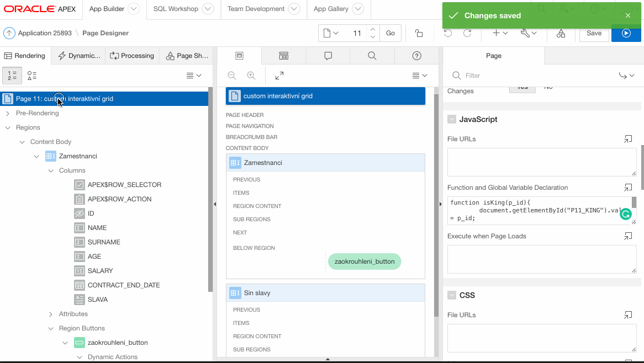Click the zoom in magnifier in Layout
644x363 pixels.
pos(251,76)
